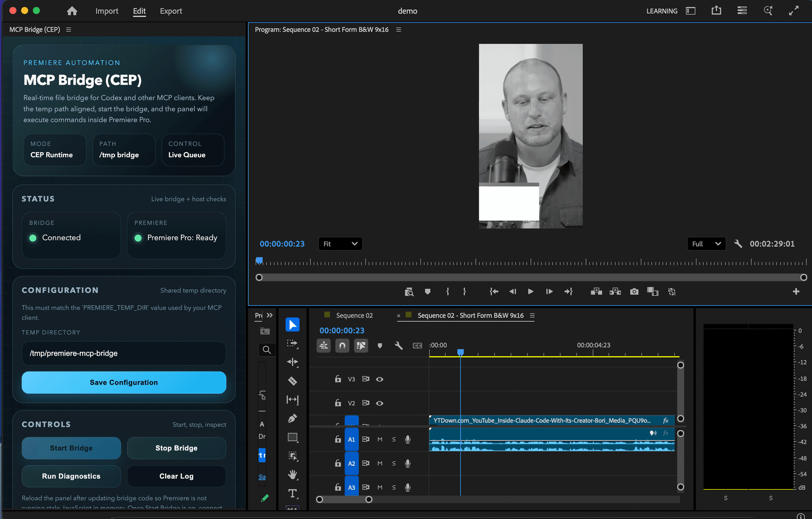Toggle full screen video output icon
The image size is (812, 519).
pyautogui.click(x=794, y=11)
